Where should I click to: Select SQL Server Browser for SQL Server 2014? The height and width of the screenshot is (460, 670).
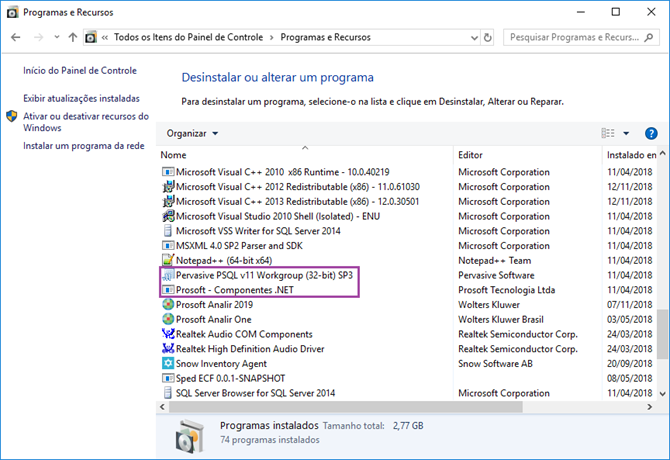[x=255, y=393]
